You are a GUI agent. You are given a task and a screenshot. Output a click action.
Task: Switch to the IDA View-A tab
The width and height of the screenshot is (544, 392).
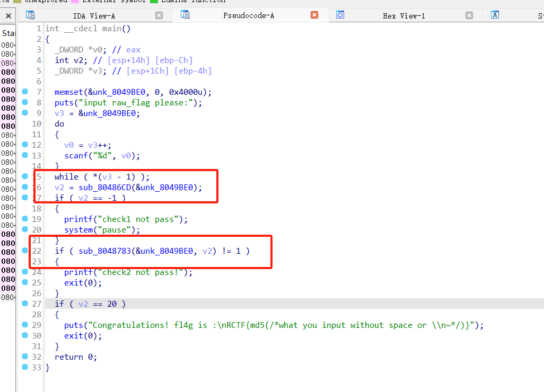click(94, 15)
